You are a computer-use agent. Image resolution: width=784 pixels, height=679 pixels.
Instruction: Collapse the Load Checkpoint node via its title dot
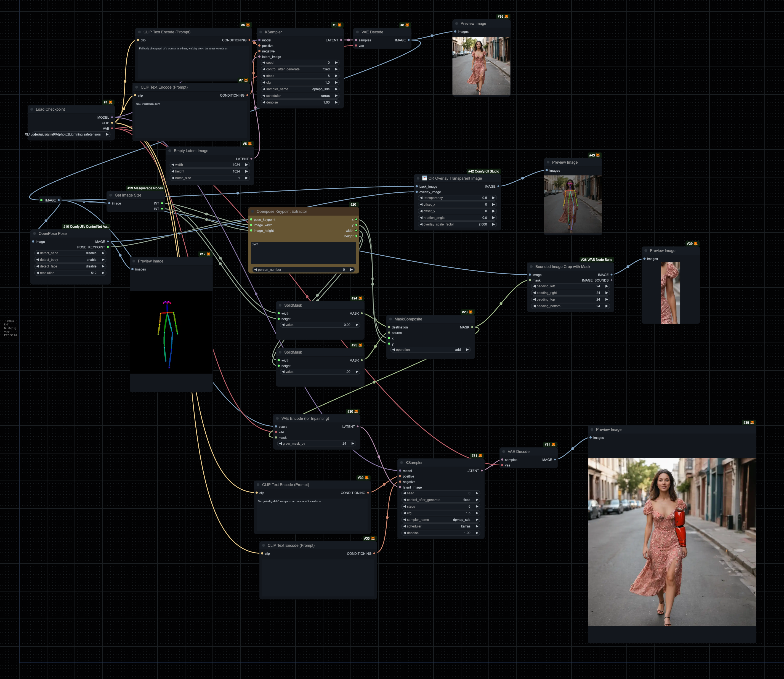(32, 109)
